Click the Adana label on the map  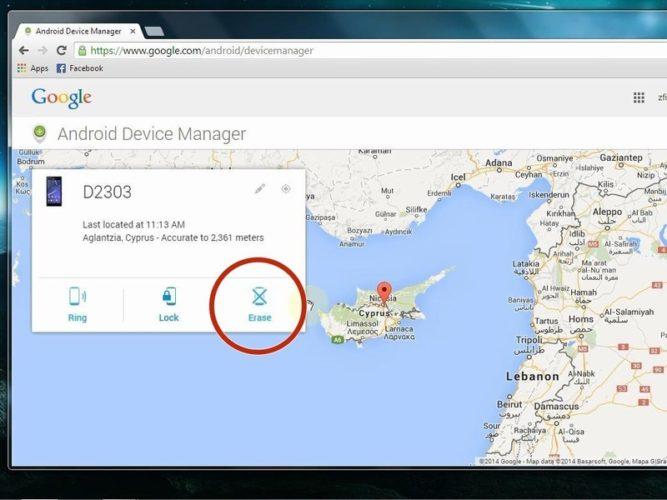coord(499,163)
